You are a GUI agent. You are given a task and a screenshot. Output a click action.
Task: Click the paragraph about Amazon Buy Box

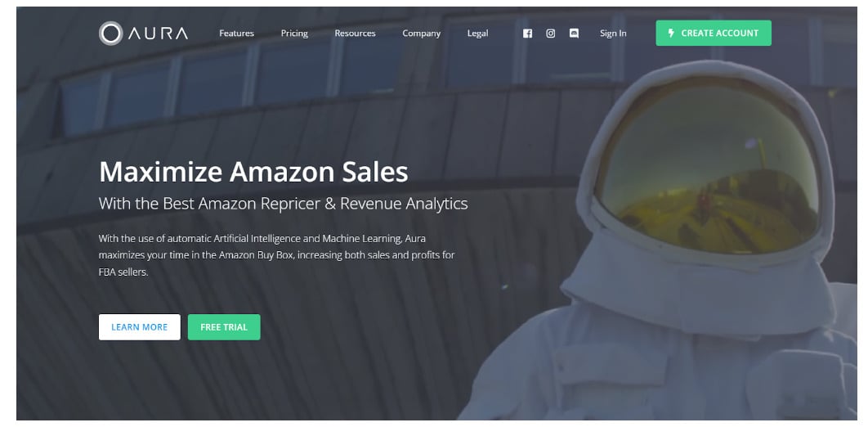pos(277,255)
